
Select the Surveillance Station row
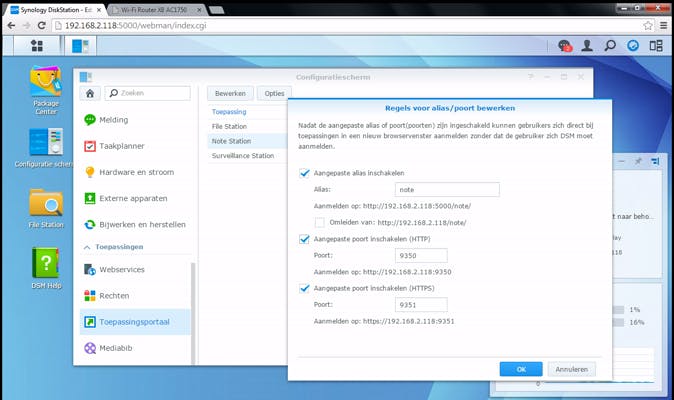pyautogui.click(x=248, y=156)
